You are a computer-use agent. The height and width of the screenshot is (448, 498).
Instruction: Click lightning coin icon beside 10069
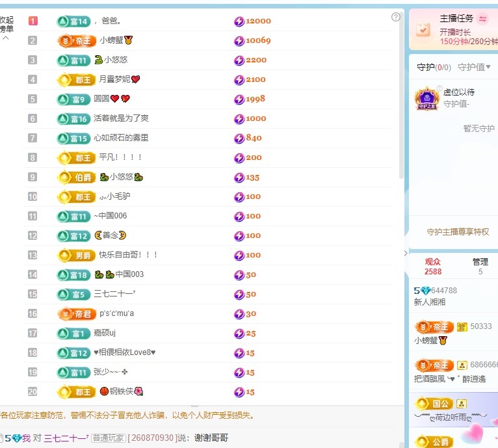pos(239,41)
